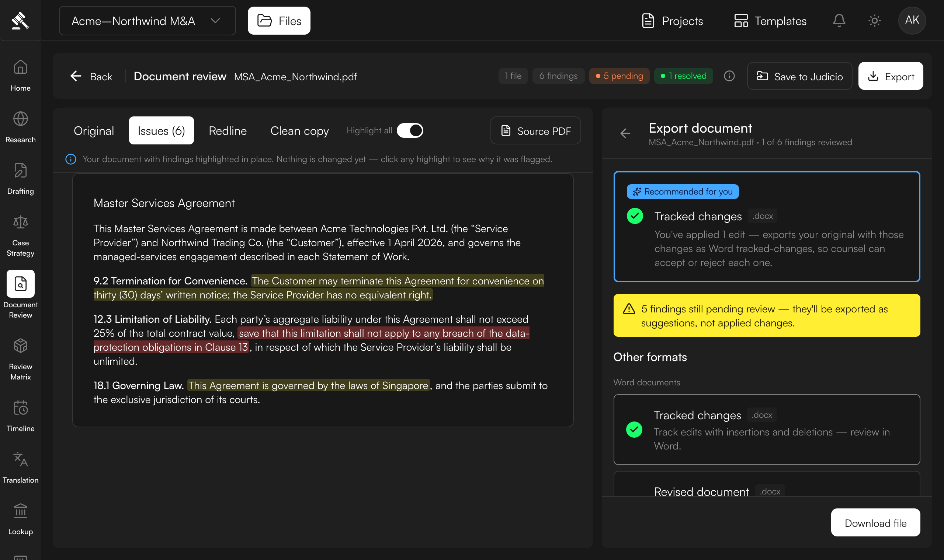Click the 5 pending badge
Image resolution: width=944 pixels, height=560 pixels.
[619, 76]
